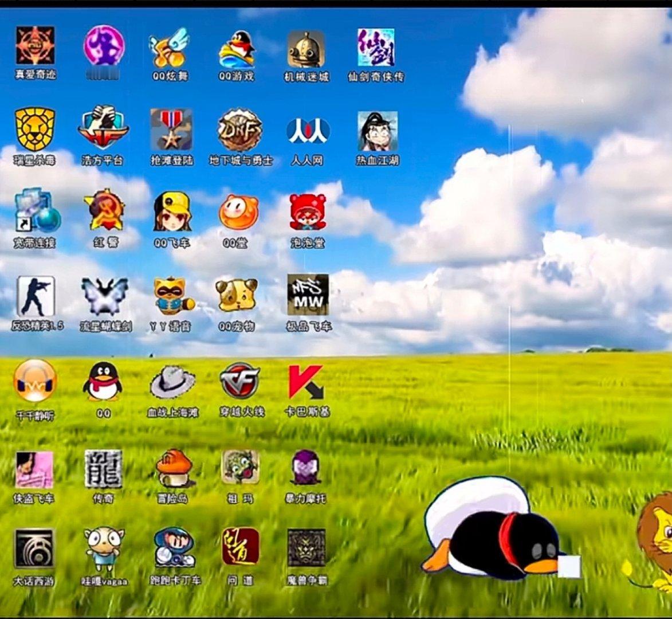This screenshot has width=672, height=619.
Task: Open the 真爱奇迹 desktop icon
Action: coord(35,45)
